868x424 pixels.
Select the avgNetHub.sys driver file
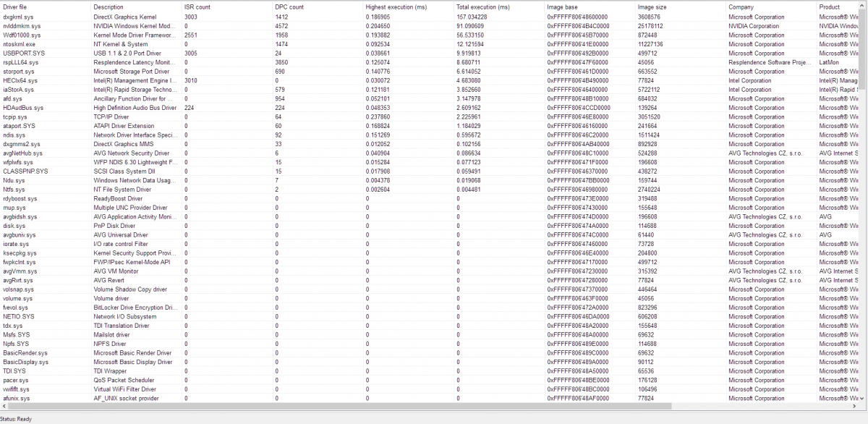[22, 153]
